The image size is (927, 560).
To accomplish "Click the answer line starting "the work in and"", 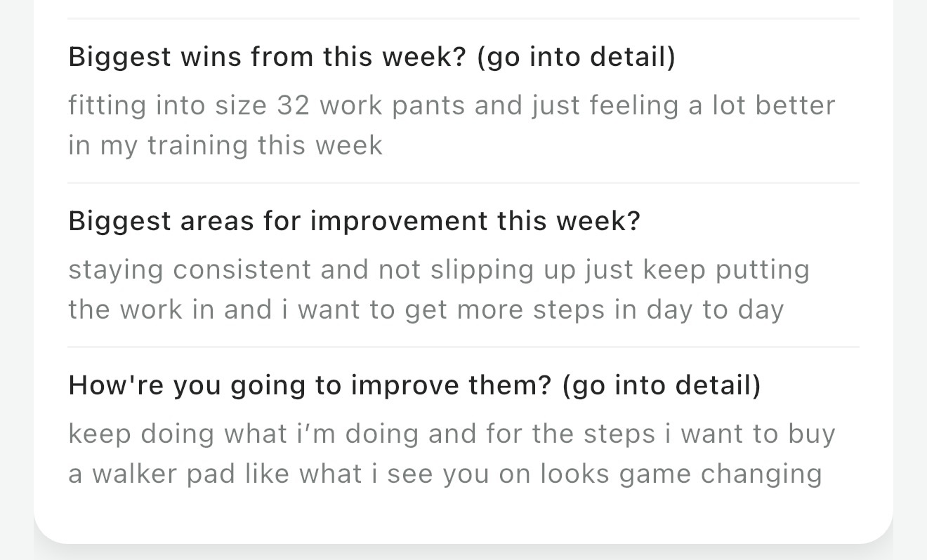I will click(426, 309).
